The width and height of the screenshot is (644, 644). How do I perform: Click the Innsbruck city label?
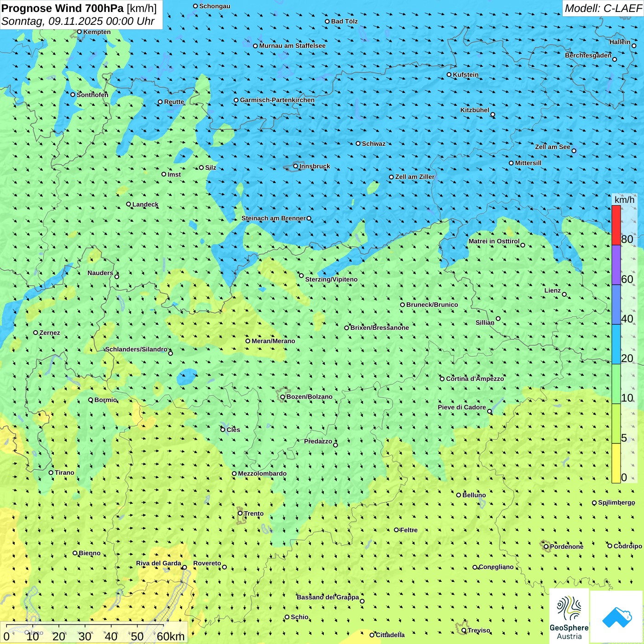tap(315, 166)
